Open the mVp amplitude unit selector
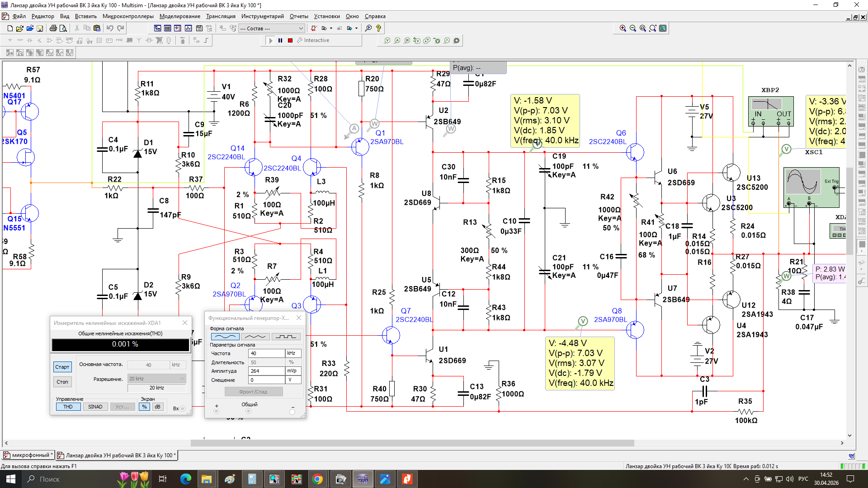 (293, 371)
